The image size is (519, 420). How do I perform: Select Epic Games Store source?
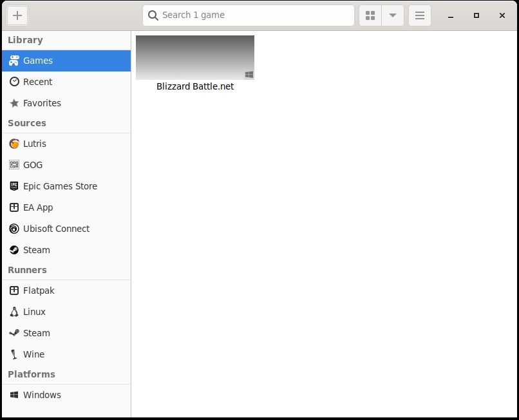coord(66,186)
